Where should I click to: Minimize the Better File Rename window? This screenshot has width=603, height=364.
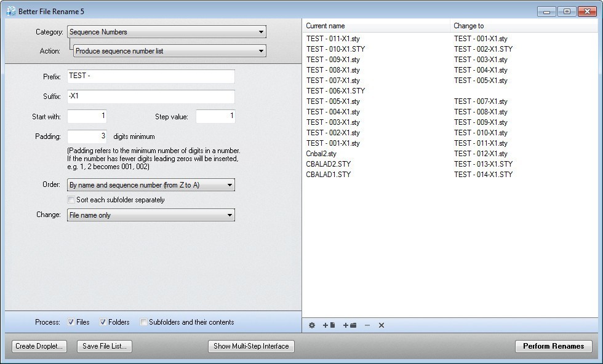[546, 12]
